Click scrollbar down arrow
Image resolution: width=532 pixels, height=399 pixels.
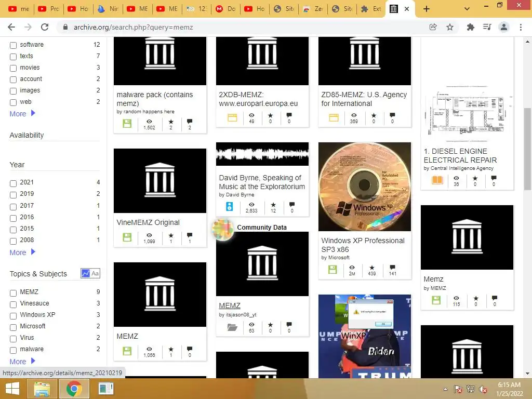click(x=527, y=374)
